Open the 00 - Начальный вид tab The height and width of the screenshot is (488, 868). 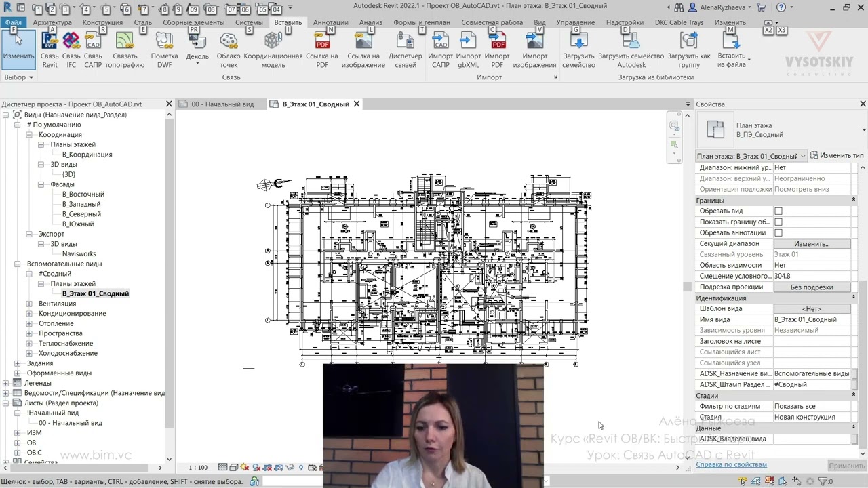pos(222,104)
